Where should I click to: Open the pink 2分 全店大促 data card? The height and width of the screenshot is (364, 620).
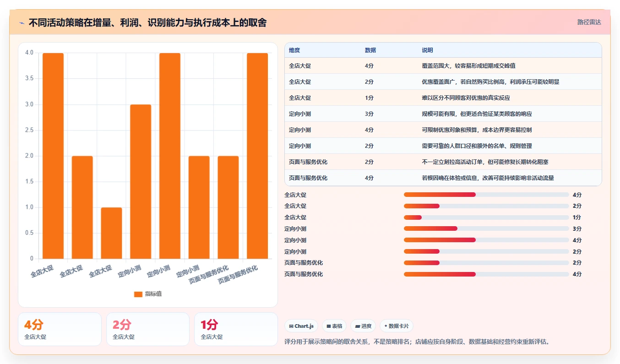[148, 329]
